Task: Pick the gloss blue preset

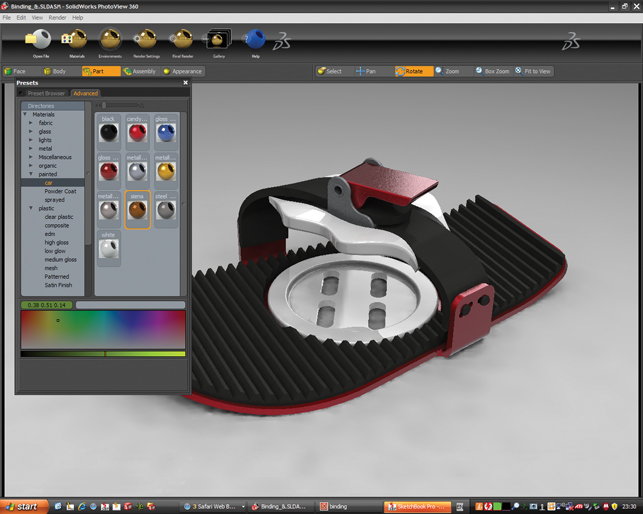Action: [166, 132]
